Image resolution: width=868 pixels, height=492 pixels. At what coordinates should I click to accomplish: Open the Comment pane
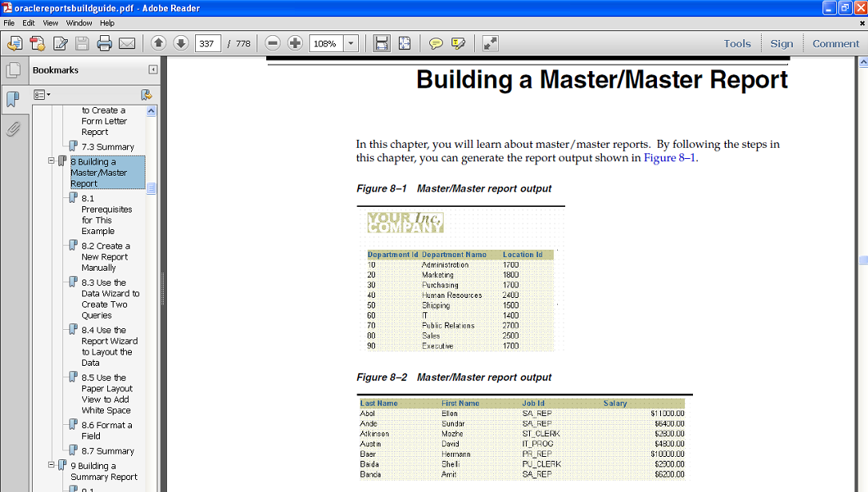pos(835,43)
